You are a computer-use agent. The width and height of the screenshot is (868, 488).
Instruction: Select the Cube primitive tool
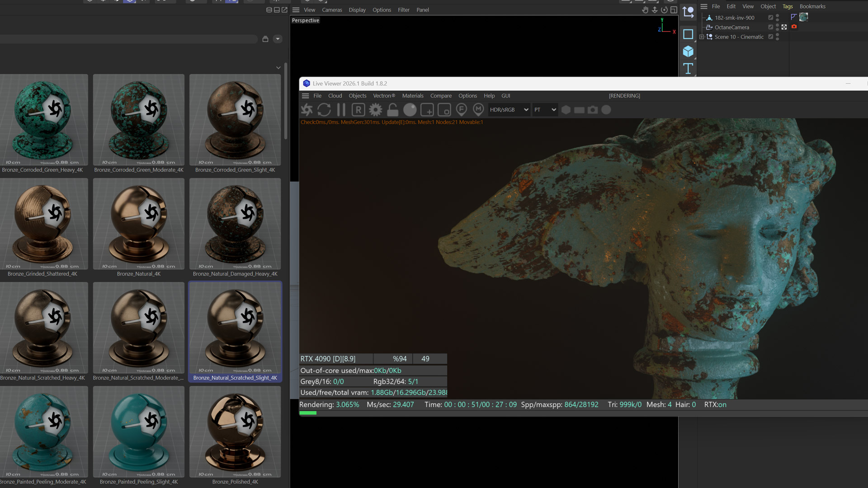pyautogui.click(x=688, y=52)
